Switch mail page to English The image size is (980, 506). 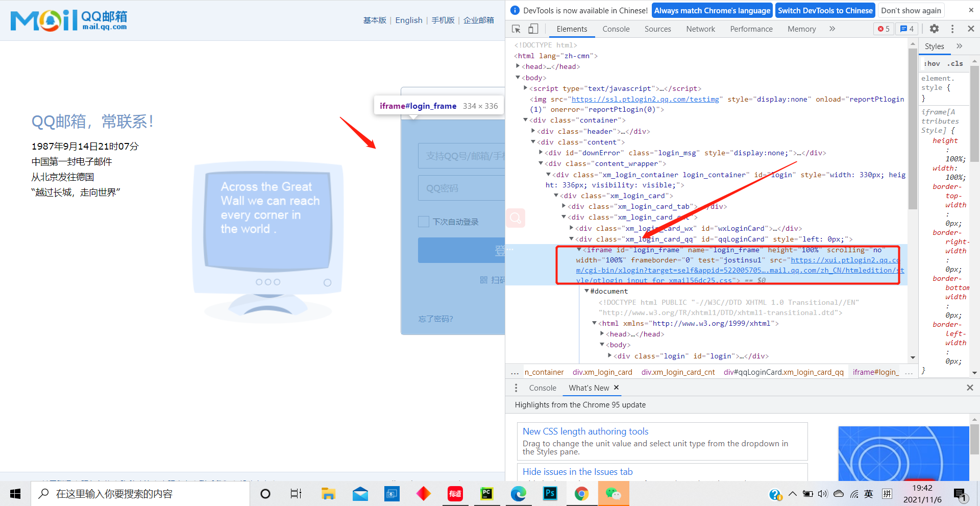(409, 20)
